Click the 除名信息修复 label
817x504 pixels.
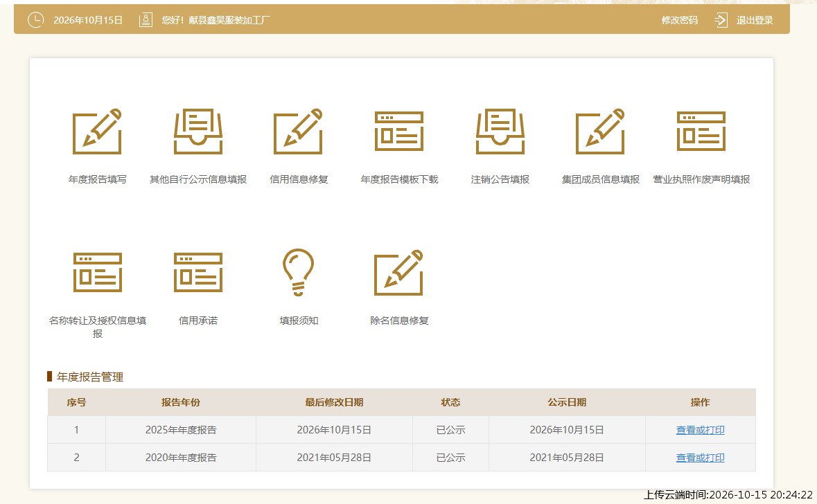(399, 321)
